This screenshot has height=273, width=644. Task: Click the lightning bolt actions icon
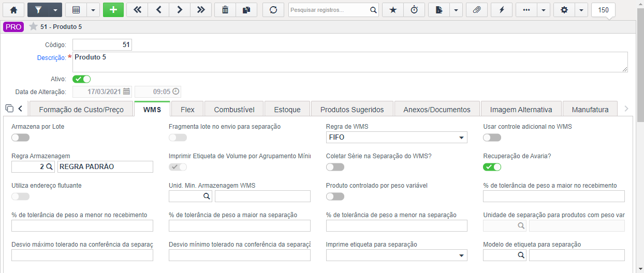(502, 10)
